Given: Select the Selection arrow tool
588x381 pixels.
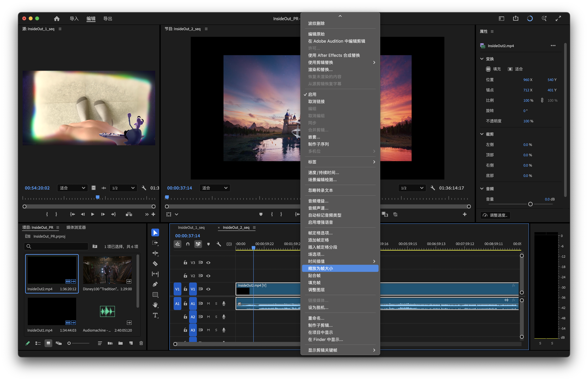Looking at the screenshot, I should [x=155, y=232].
